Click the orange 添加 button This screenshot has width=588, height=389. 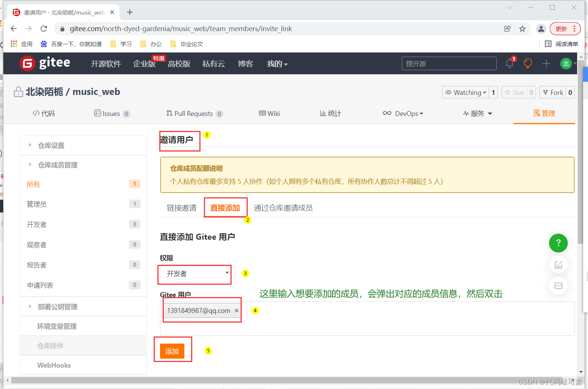(172, 351)
